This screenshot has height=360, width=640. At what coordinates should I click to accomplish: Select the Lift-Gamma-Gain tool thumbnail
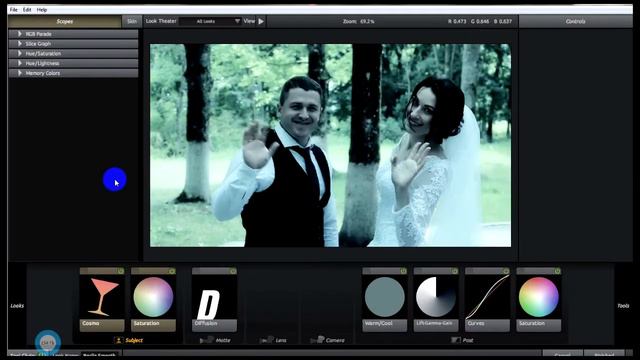tap(436, 297)
